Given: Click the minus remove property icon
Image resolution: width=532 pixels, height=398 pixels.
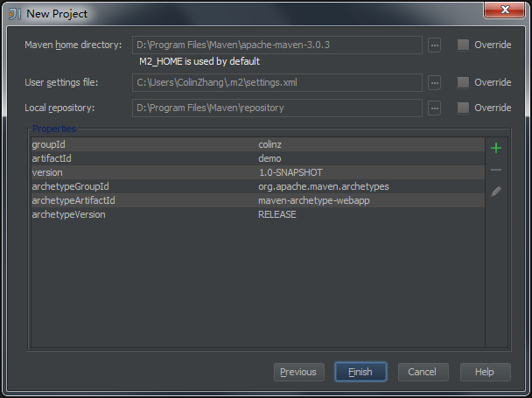Looking at the screenshot, I should 496,170.
